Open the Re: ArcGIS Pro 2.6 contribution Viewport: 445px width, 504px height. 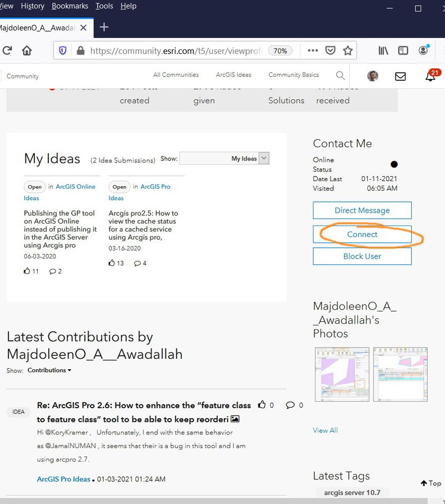pyautogui.click(x=144, y=412)
